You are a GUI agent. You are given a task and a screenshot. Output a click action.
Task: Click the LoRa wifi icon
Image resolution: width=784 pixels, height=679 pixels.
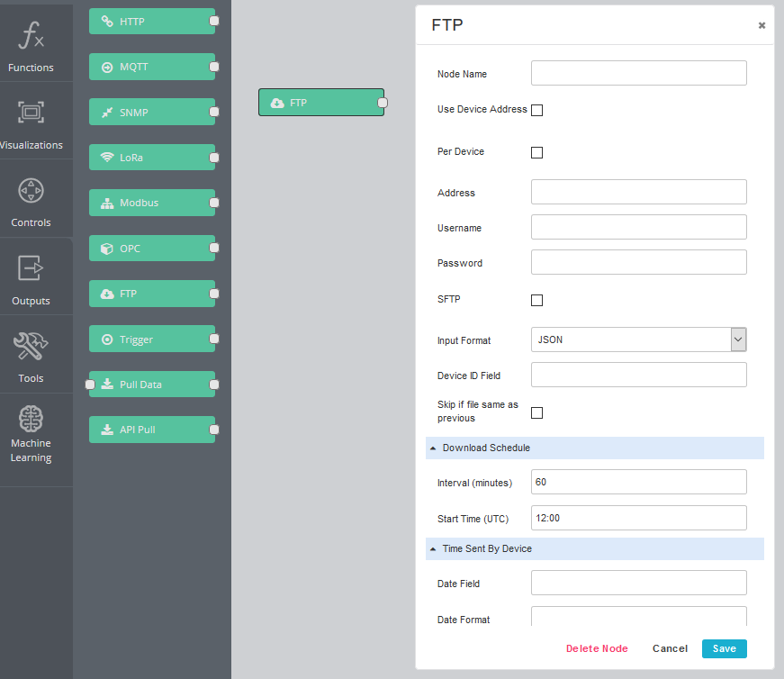click(x=107, y=157)
